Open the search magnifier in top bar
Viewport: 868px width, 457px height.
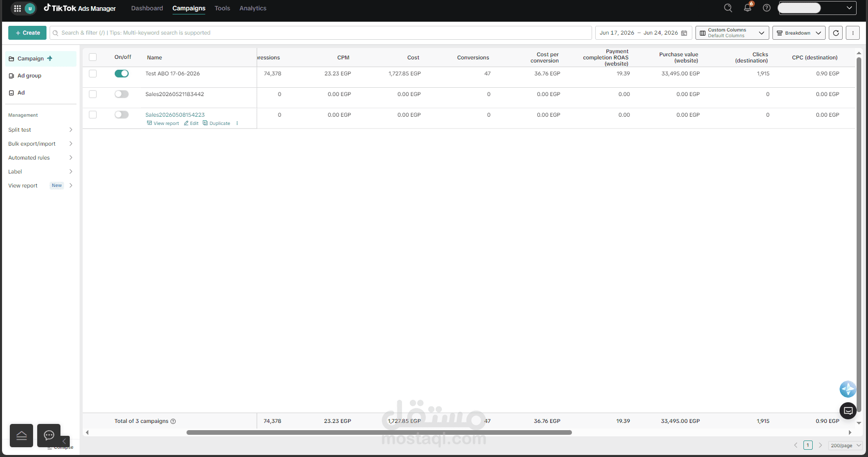click(x=728, y=8)
